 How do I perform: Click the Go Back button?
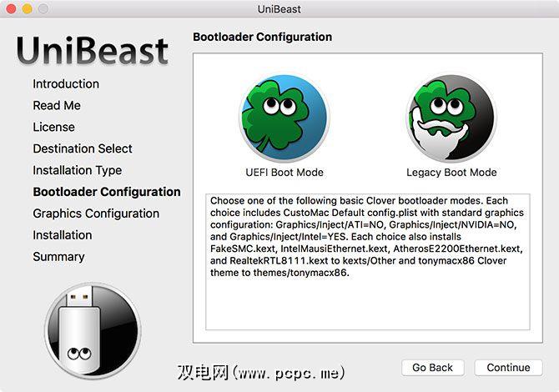pos(432,368)
